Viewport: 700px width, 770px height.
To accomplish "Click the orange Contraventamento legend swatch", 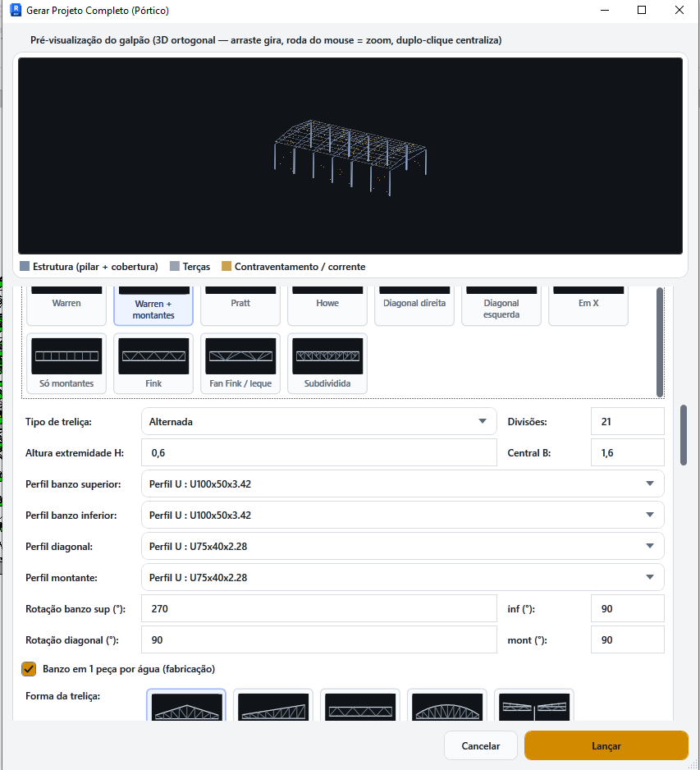I will (226, 266).
